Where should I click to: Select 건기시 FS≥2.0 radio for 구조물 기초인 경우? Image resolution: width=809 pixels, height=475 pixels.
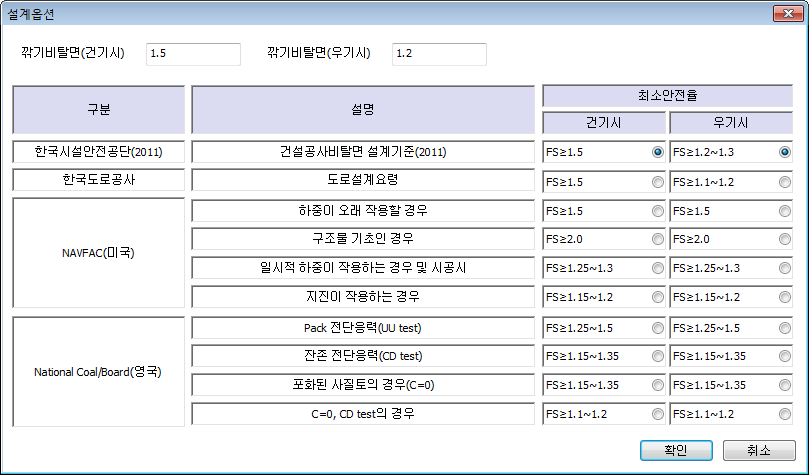[x=657, y=240]
